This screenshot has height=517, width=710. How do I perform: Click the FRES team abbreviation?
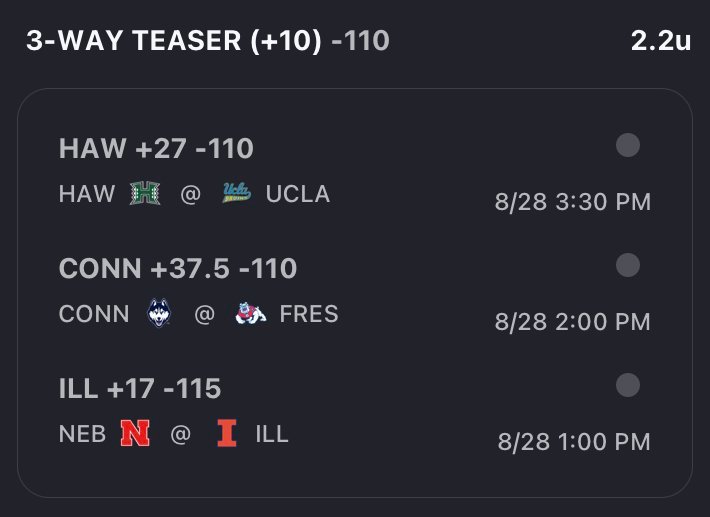coord(309,314)
